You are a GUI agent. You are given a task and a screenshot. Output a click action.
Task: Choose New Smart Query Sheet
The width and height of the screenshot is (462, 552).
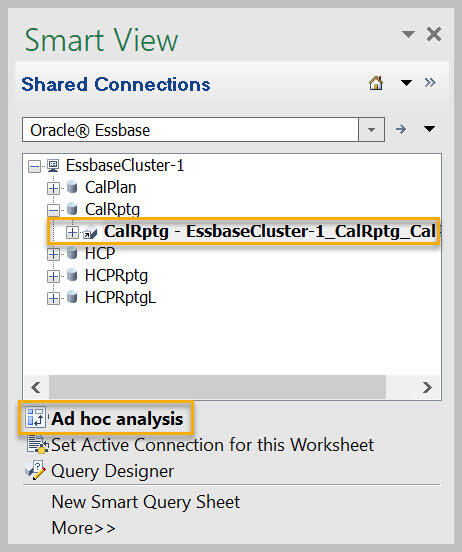click(x=145, y=502)
